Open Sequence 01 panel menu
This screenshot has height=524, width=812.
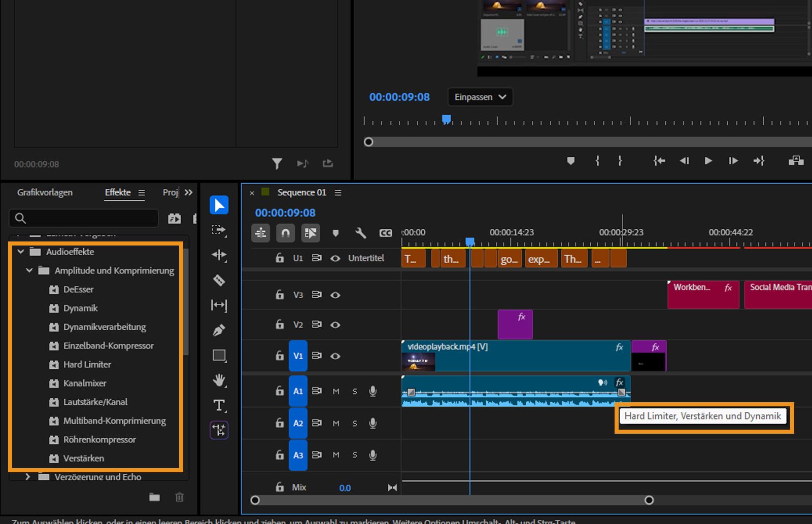tap(338, 193)
